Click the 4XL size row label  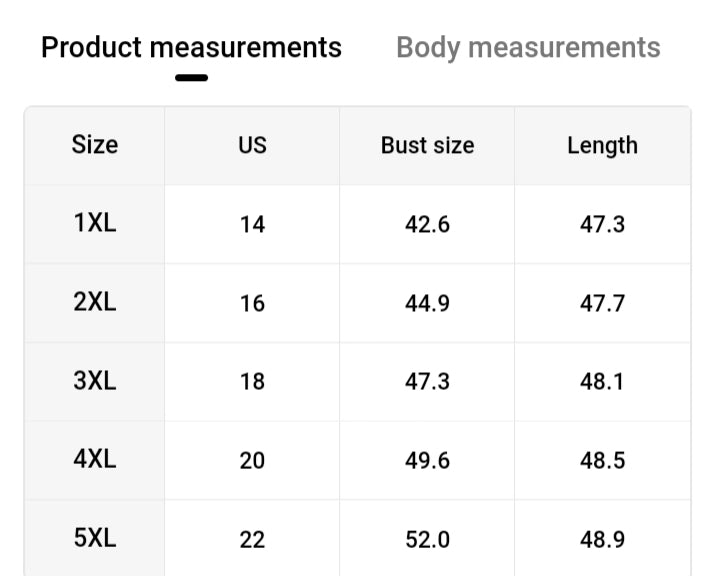pos(95,460)
